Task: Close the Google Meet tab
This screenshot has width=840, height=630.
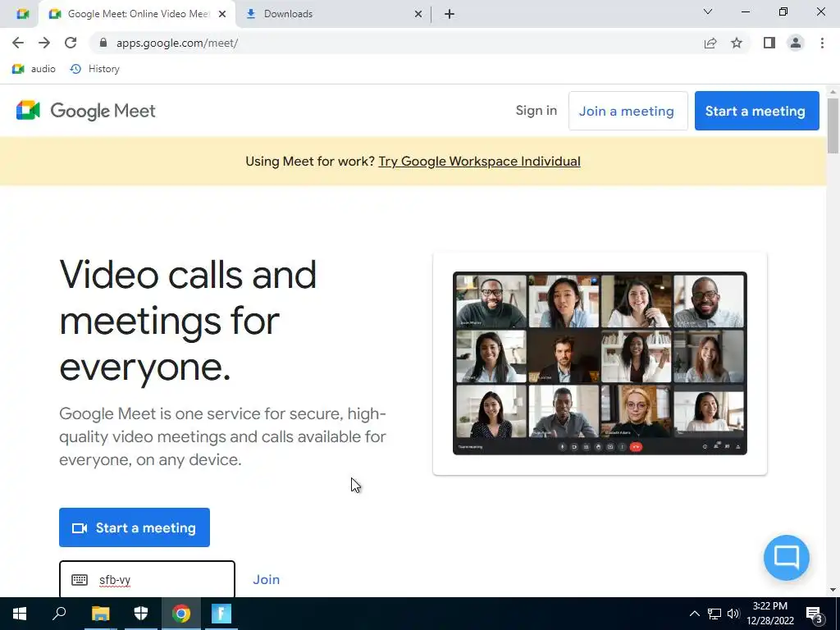Action: tap(223, 14)
